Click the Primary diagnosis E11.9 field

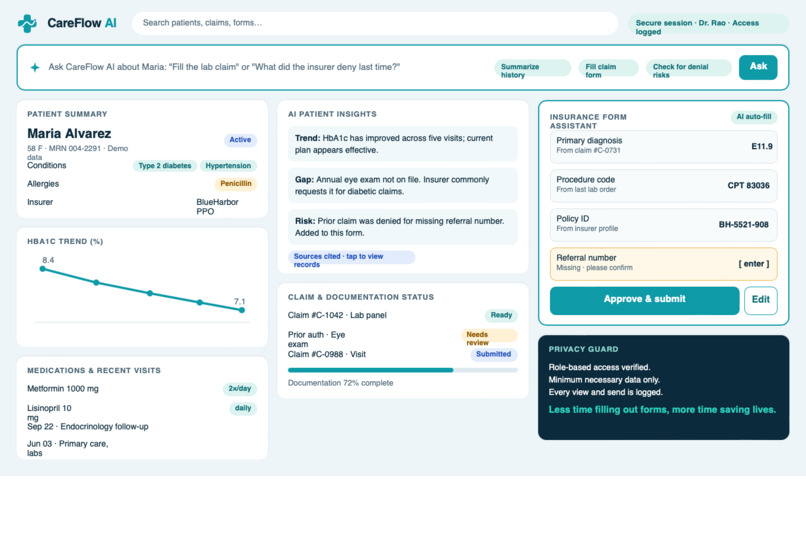pos(663,146)
